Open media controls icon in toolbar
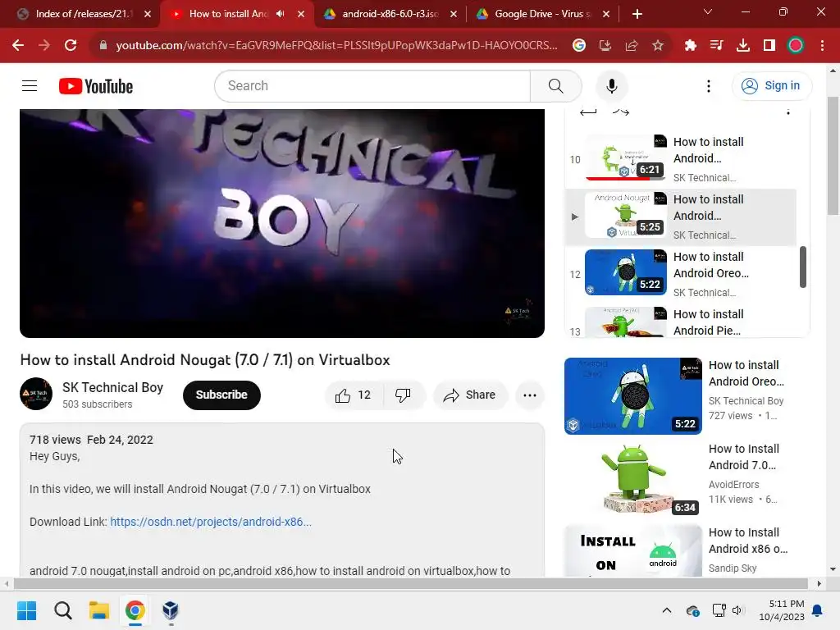The height and width of the screenshot is (630, 840). tap(716, 46)
